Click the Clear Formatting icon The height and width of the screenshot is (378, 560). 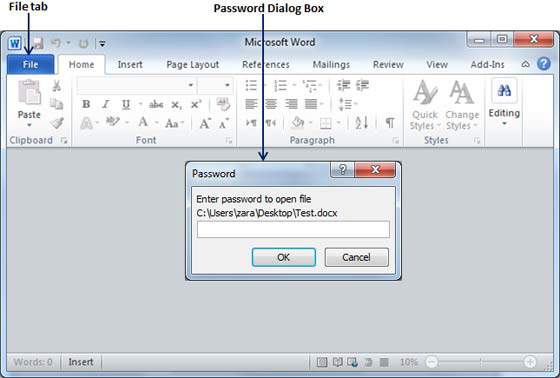tap(223, 104)
